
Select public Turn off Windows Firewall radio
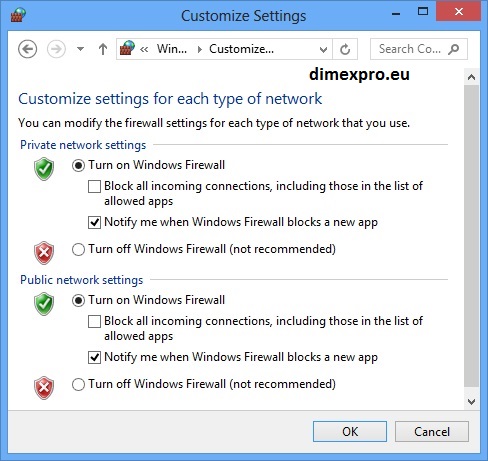[78, 384]
